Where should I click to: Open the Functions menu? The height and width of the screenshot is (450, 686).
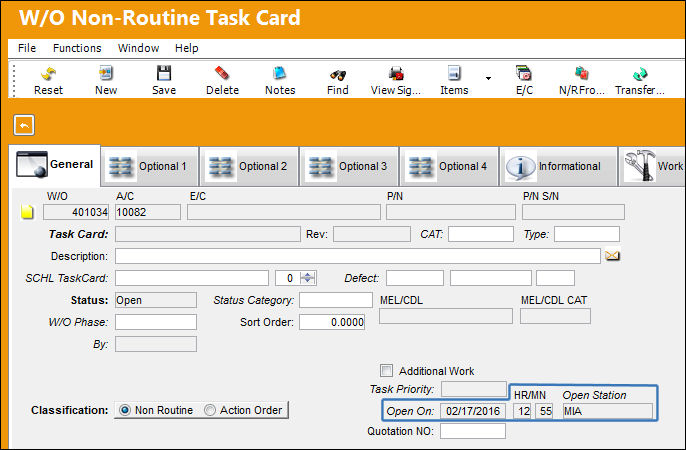coord(77,48)
